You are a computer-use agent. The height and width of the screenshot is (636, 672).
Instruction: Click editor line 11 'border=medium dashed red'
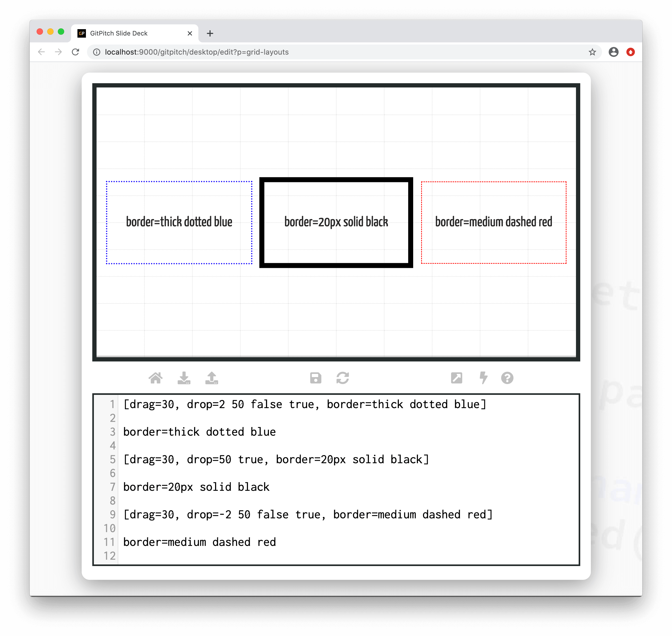(x=199, y=542)
